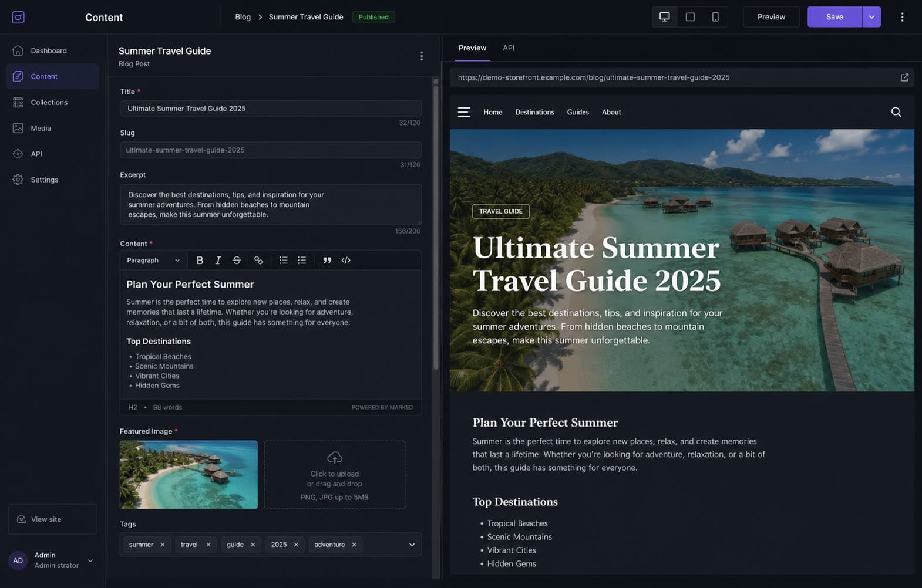
Task: Click the upload cloud icon for Featured Image
Action: click(x=335, y=457)
